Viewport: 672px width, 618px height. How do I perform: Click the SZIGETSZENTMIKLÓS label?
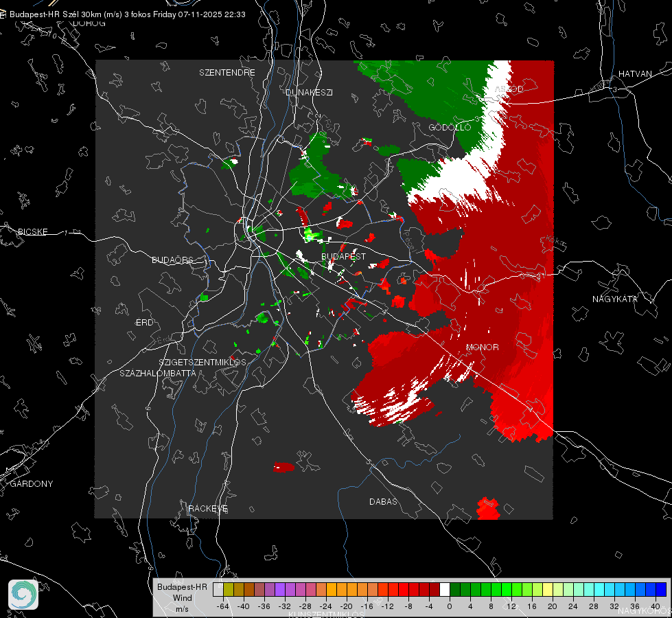pos(202,362)
